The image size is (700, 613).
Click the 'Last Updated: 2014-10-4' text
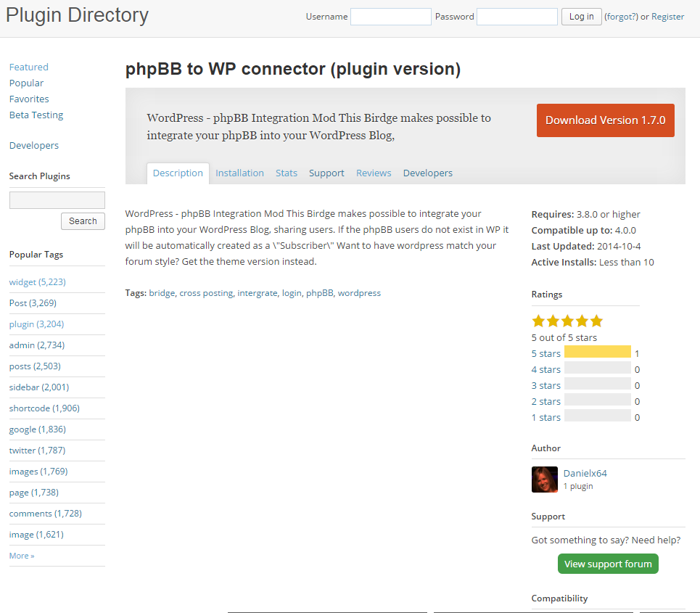(x=585, y=247)
